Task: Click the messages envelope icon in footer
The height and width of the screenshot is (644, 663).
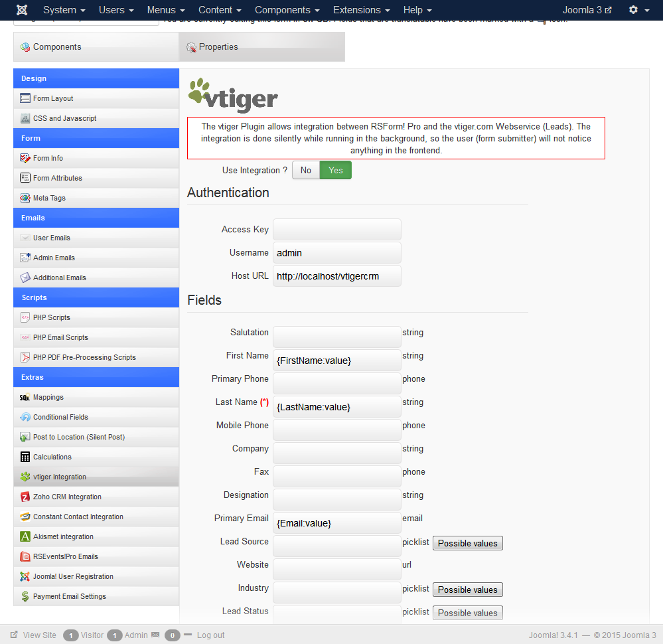Action: coord(155,635)
